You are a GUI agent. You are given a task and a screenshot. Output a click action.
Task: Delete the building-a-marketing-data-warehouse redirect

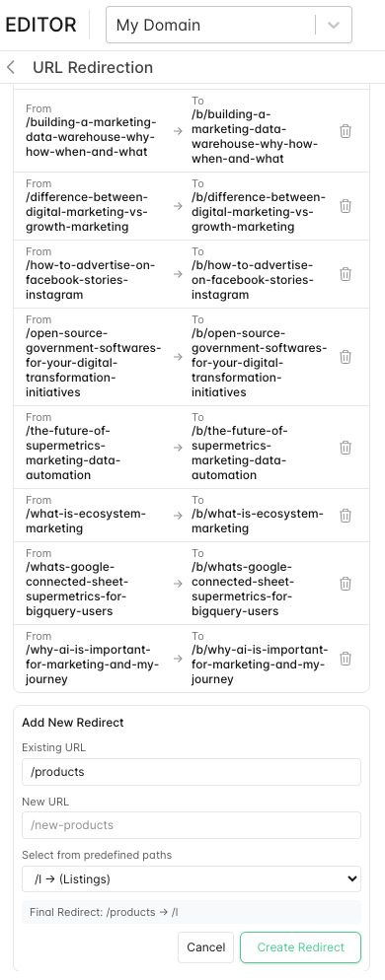pyautogui.click(x=345, y=131)
